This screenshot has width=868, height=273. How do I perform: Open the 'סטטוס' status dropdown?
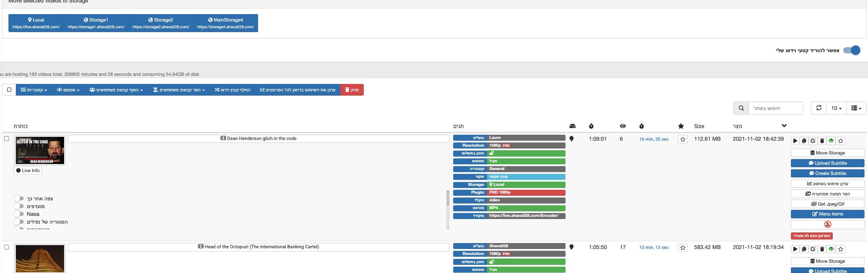click(68, 90)
